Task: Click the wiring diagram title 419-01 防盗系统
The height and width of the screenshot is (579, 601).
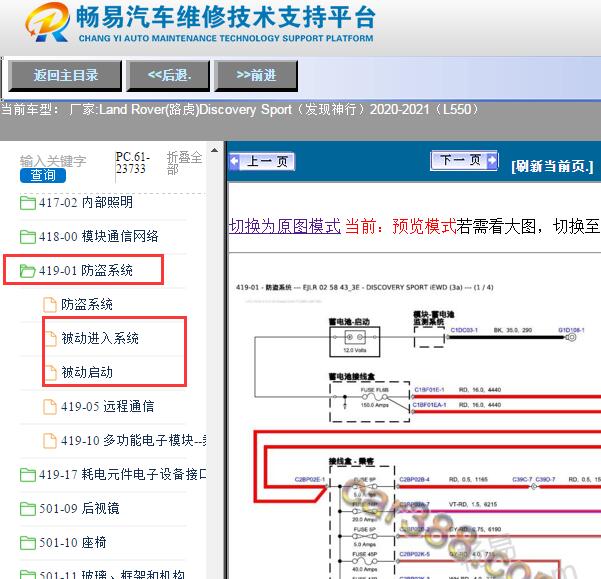Action: tap(365, 287)
